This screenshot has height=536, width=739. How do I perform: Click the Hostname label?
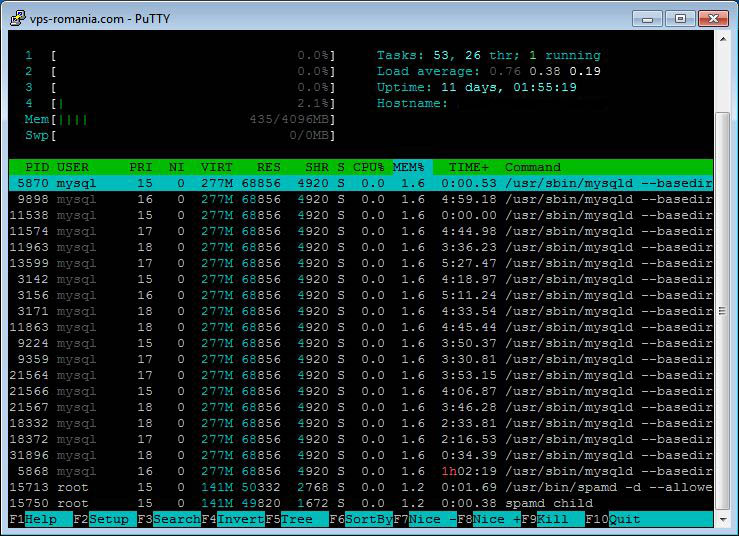pyautogui.click(x=412, y=103)
